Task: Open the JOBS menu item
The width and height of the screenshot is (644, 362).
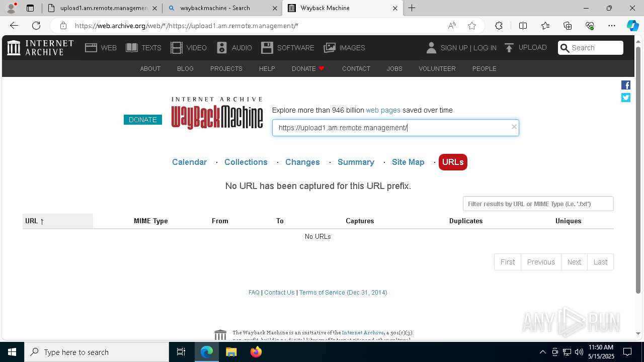Action: (x=394, y=68)
